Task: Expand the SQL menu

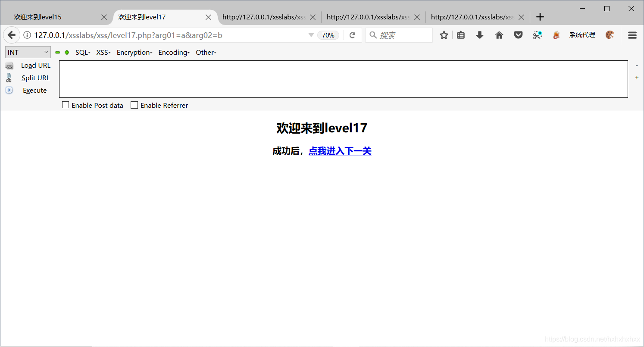Action: tap(83, 53)
